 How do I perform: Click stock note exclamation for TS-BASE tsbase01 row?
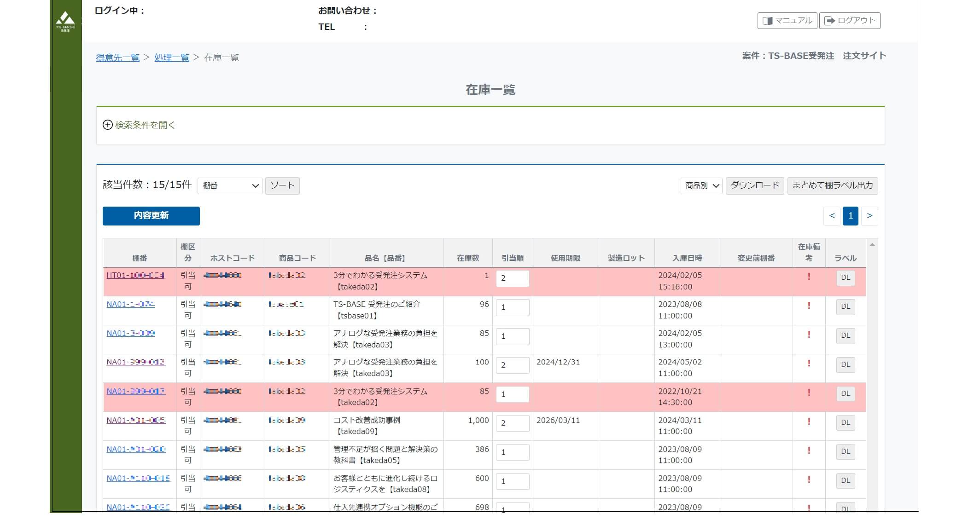click(x=809, y=306)
